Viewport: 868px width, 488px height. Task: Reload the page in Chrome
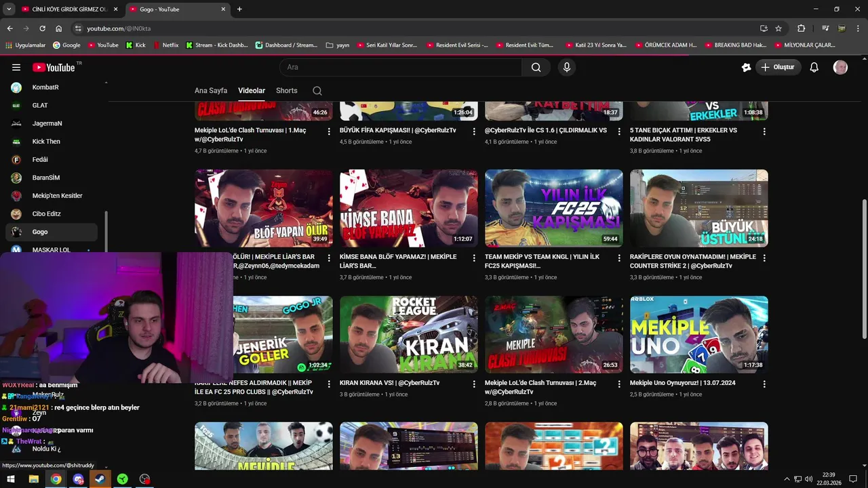tap(42, 28)
